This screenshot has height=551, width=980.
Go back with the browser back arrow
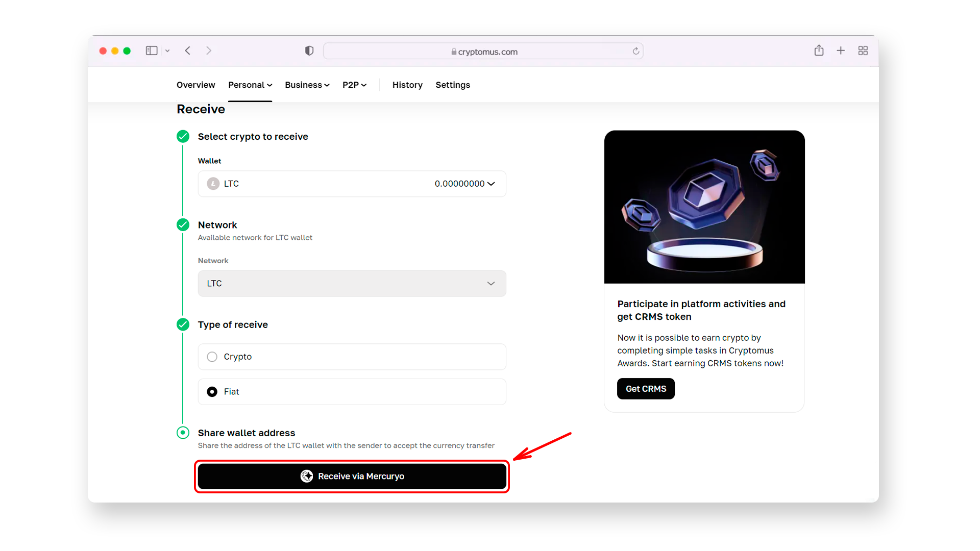188,51
